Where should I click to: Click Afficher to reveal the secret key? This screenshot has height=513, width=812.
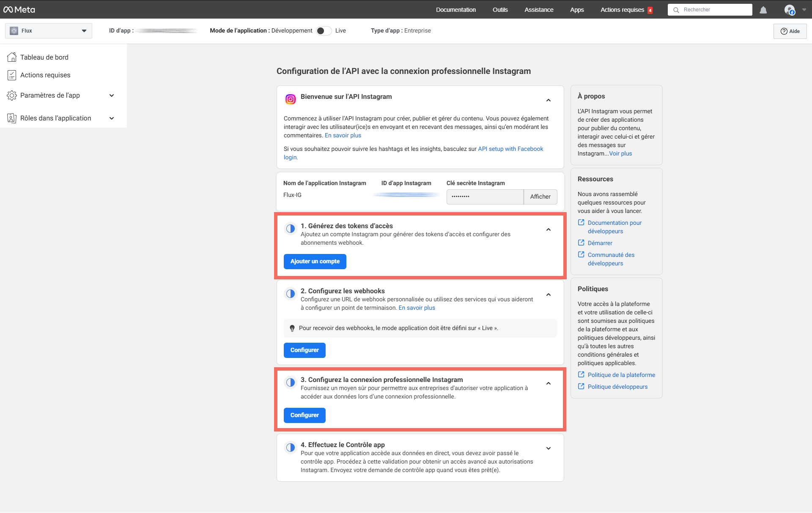click(x=540, y=197)
